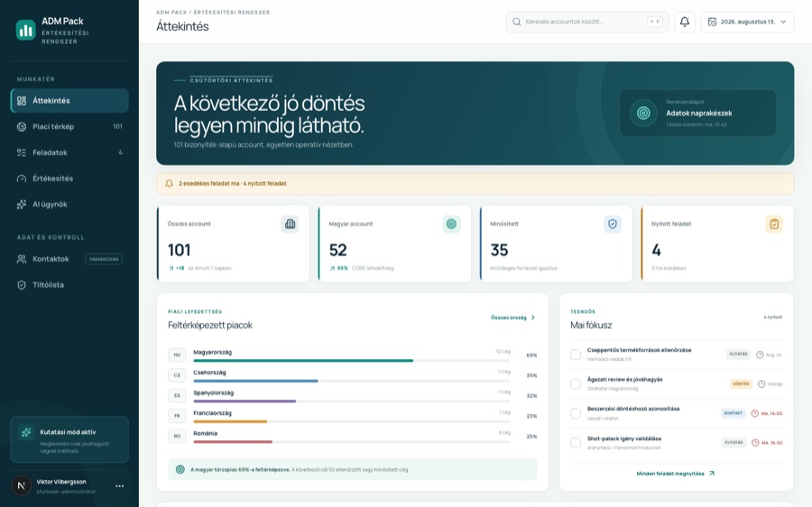Viewport: 812px width, 507px height.
Task: Click Minden feladat megnyitása link
Action: [x=675, y=474]
